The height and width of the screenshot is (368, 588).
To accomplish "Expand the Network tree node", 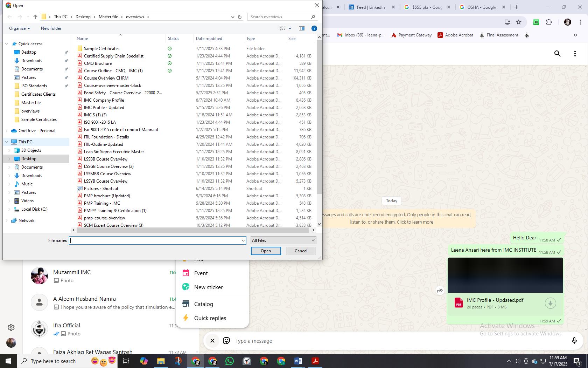I will (x=6, y=220).
